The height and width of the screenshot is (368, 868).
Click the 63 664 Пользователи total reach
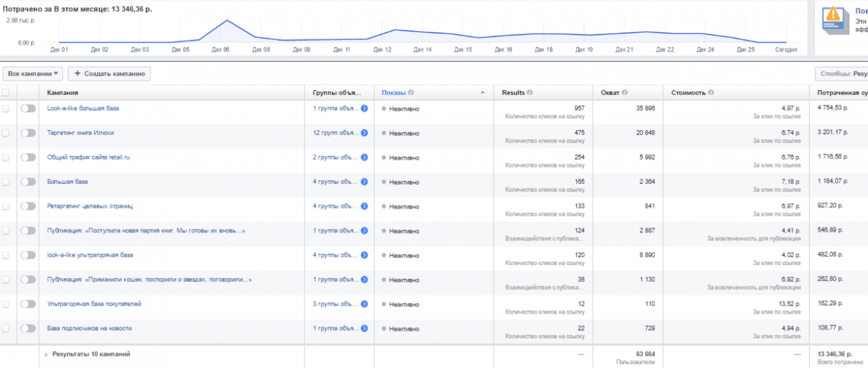click(x=645, y=354)
